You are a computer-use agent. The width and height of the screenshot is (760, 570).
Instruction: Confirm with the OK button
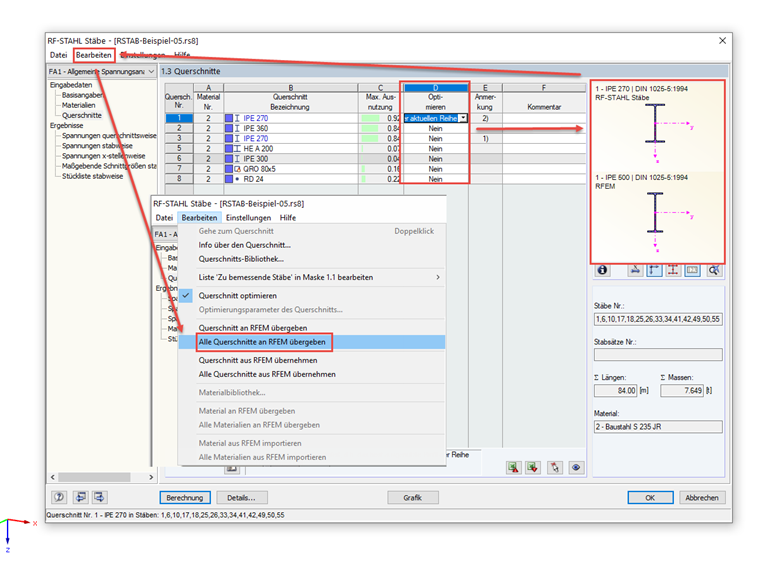coord(650,498)
